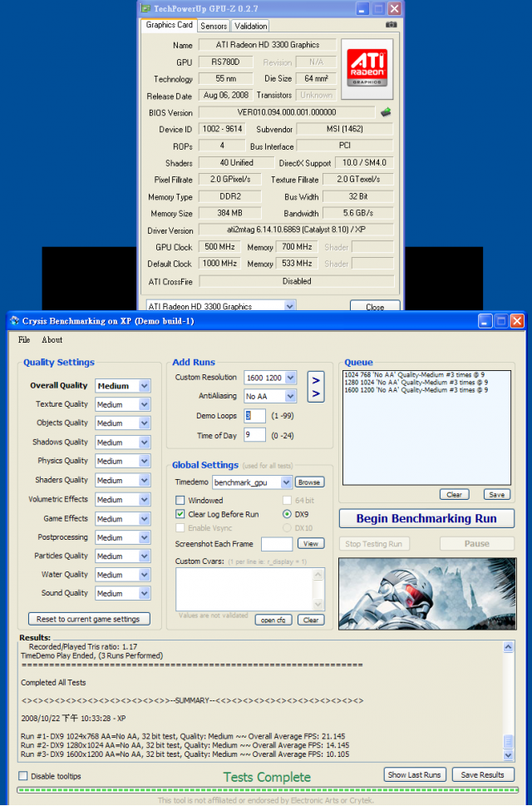Open the Volumetric Effects dropdown
Viewport: 532px width, 806px height.
(123, 499)
